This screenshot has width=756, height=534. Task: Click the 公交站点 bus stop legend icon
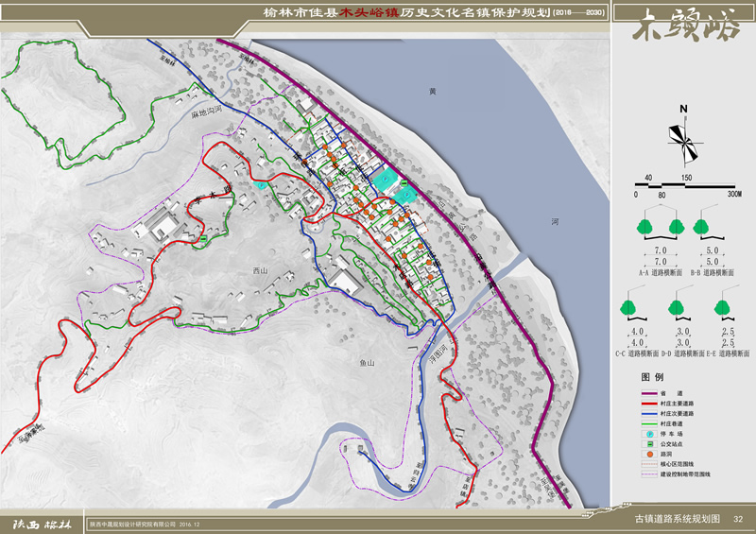(648, 444)
